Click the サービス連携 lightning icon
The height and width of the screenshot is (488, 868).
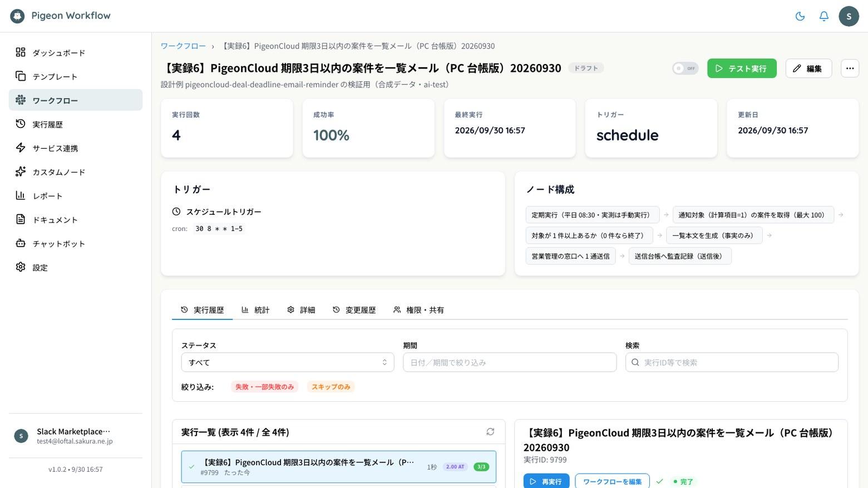click(21, 148)
